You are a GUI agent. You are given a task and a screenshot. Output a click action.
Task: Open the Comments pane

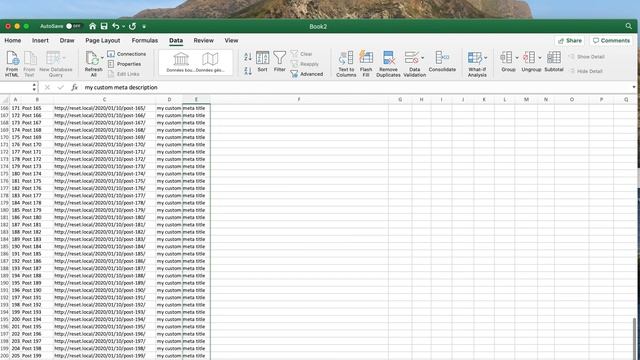click(x=611, y=40)
